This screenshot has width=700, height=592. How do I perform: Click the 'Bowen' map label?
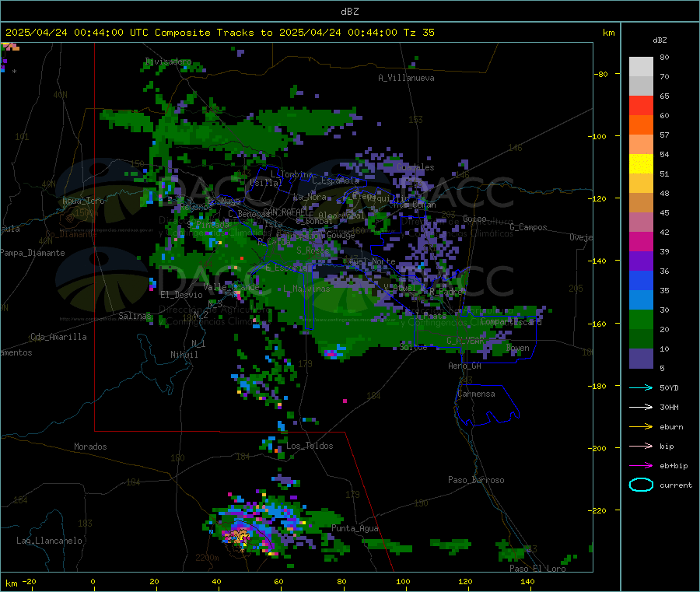click(517, 348)
